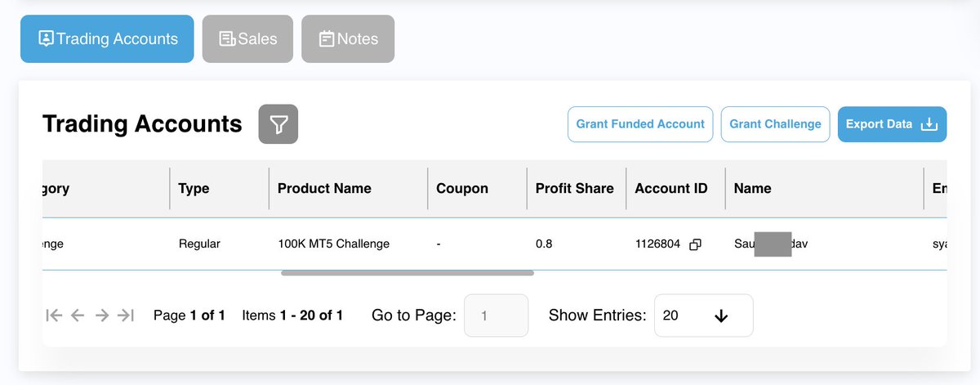This screenshot has width=980, height=385.
Task: Open the filter icon beside Trading Accounts
Action: tap(278, 124)
